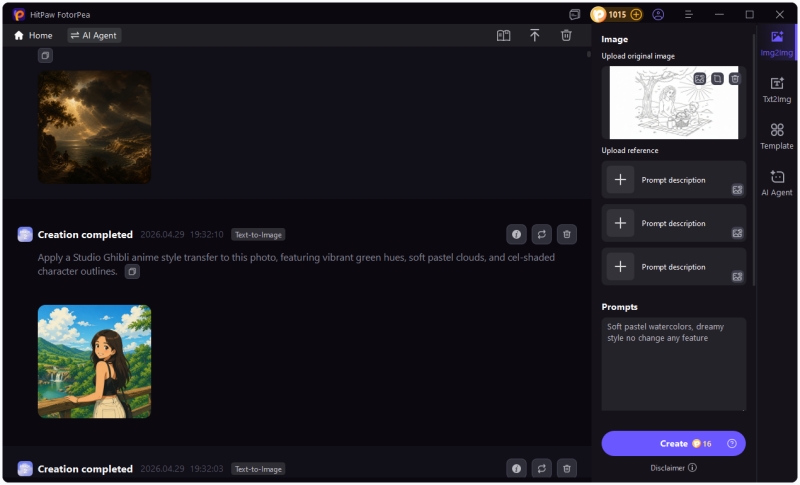Open the guide book icon in the toolbar
Screen dimensions: 800x485
[x=503, y=35]
